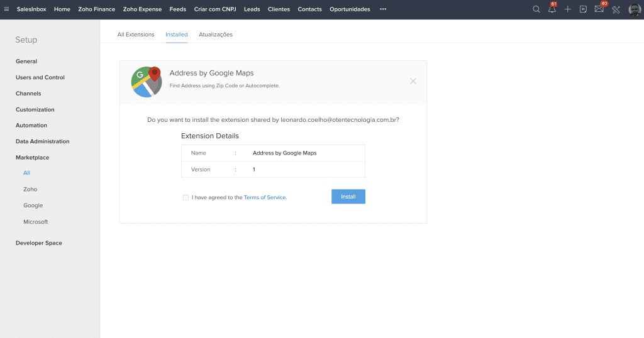Close the Address by Google Maps dialog

[413, 81]
